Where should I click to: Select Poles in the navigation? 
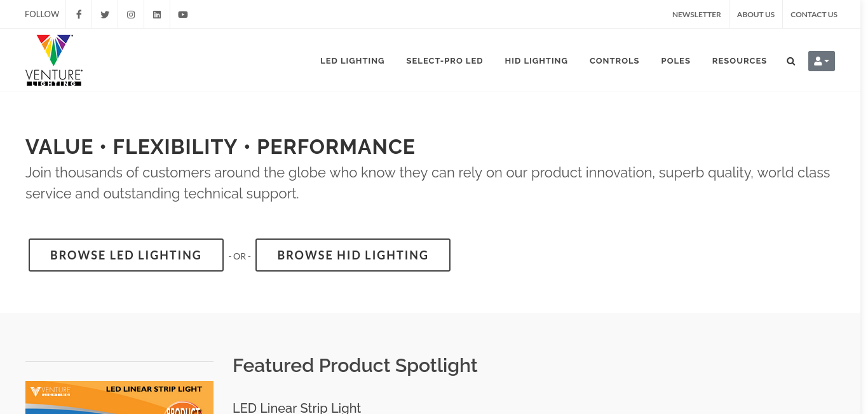click(675, 61)
